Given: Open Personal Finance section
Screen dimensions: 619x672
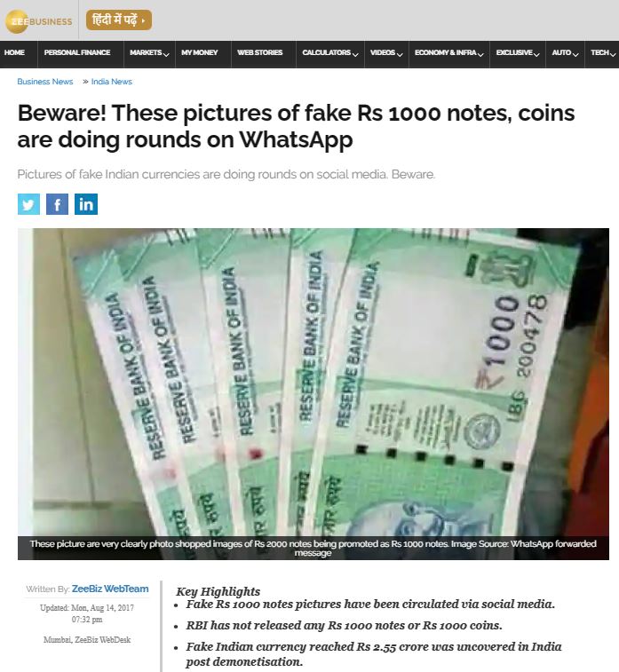Looking at the screenshot, I should (77, 52).
